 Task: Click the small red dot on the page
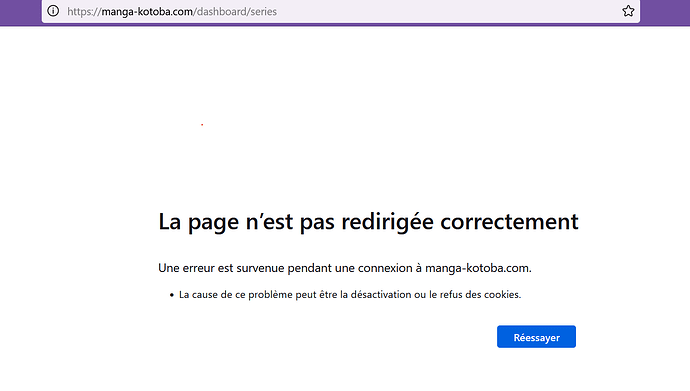tap(202, 124)
